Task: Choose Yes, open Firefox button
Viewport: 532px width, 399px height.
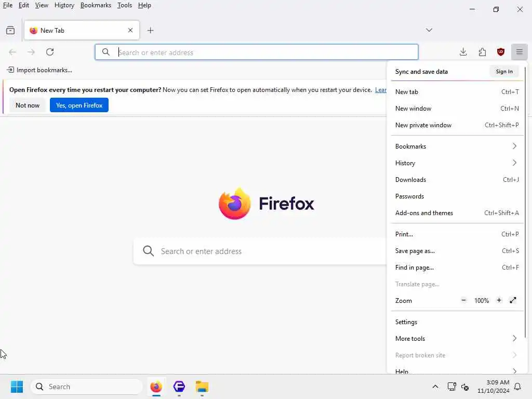Action: (x=79, y=105)
